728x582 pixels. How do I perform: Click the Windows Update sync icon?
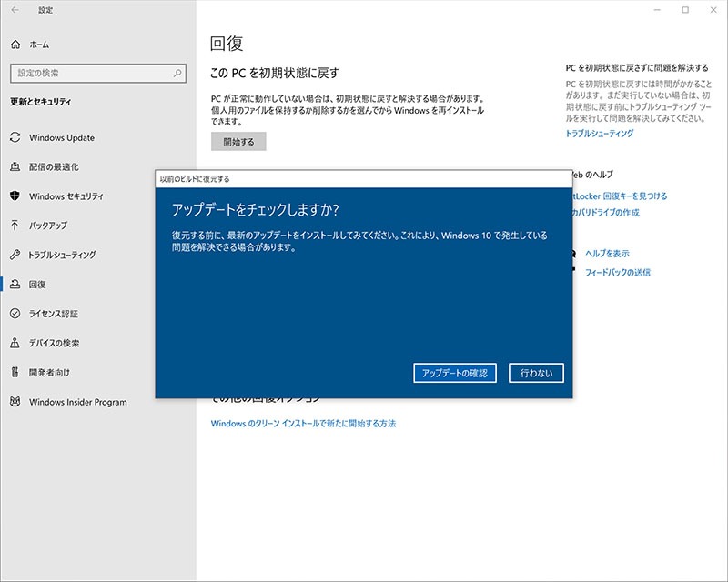click(x=15, y=138)
